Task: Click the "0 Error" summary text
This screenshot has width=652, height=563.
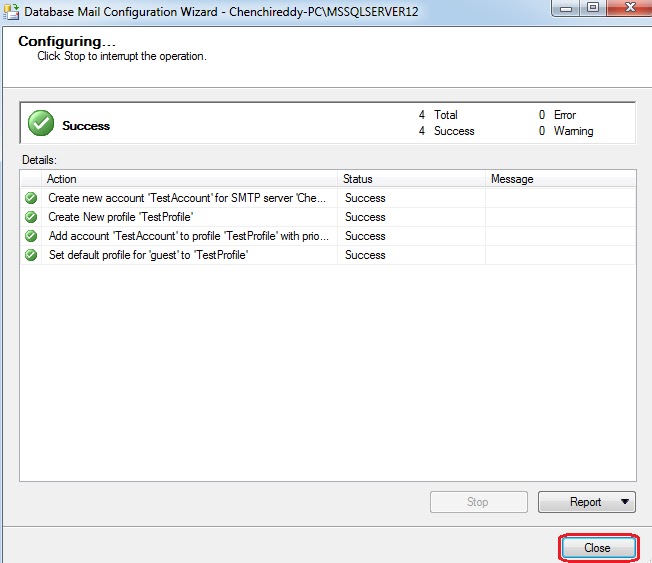Action: click(x=557, y=115)
